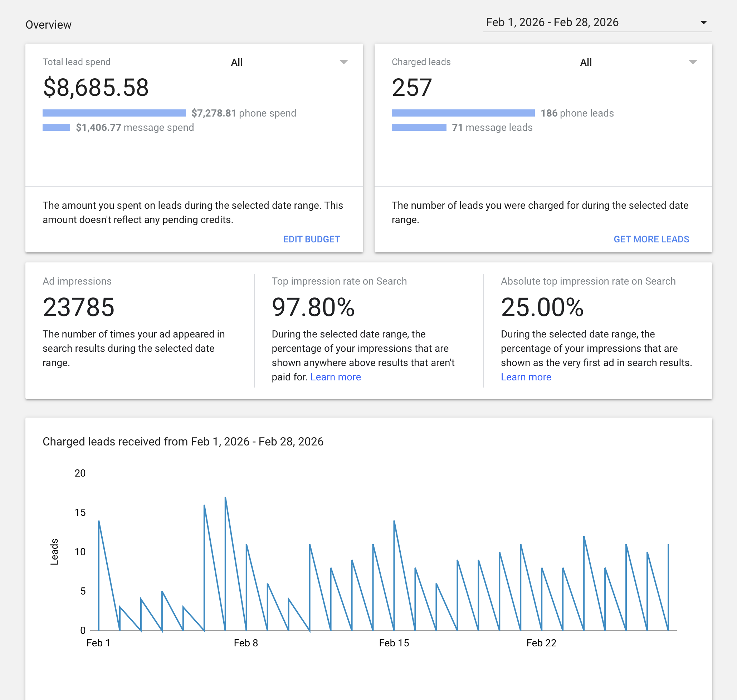Click the dropdown caret beside the date range
737x700 pixels.
[703, 23]
